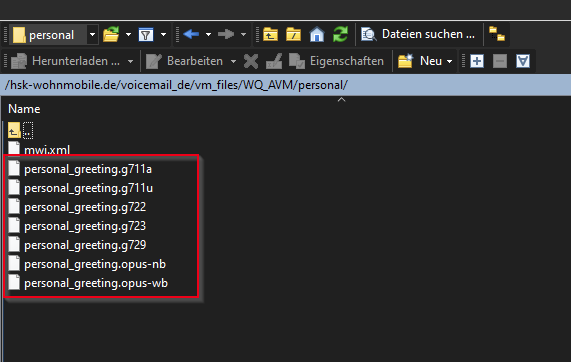Refresh the directory with green arrows

(x=340, y=35)
